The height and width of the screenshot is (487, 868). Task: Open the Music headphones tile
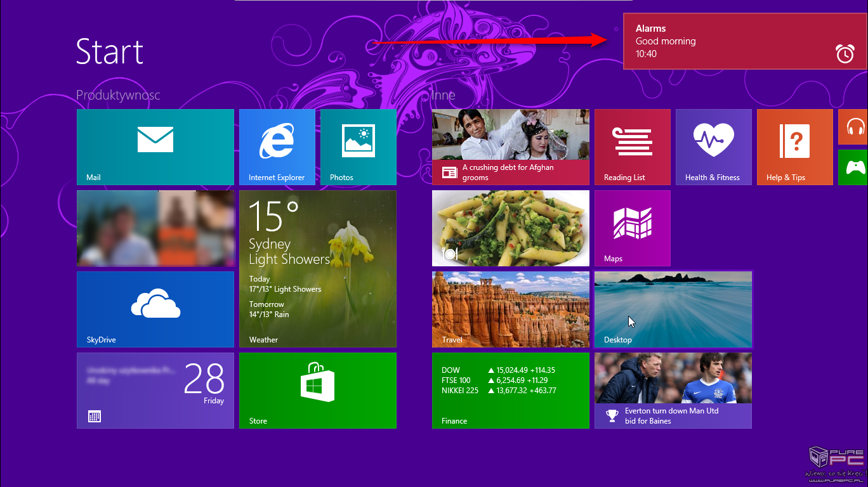coord(853,127)
